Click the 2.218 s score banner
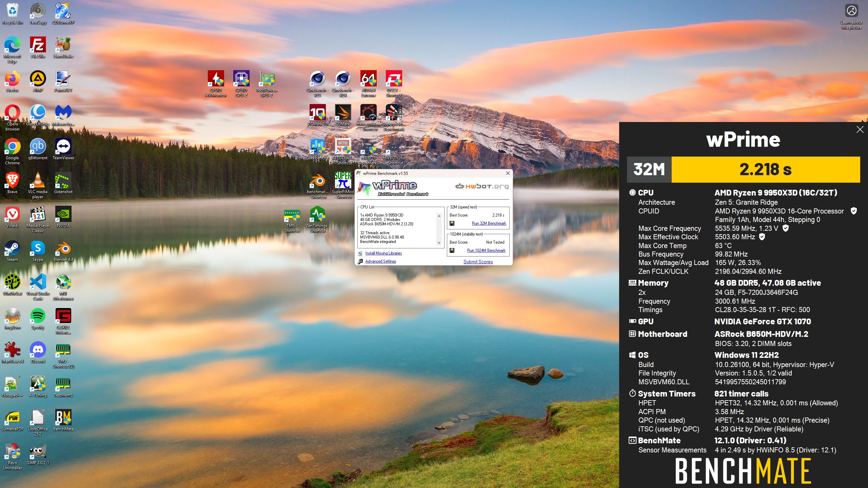Viewport: 868px width, 488px height. tap(766, 169)
